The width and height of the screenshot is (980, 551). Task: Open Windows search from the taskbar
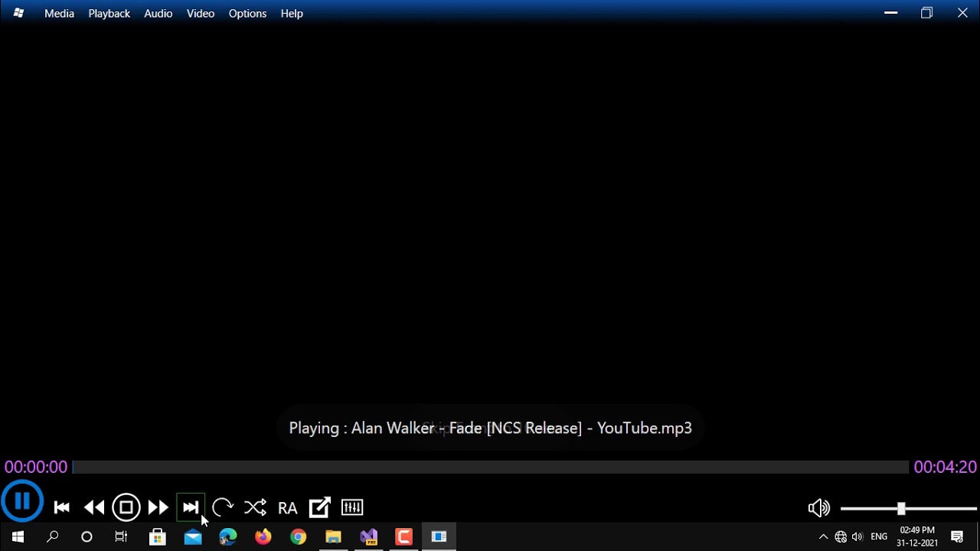point(53,537)
